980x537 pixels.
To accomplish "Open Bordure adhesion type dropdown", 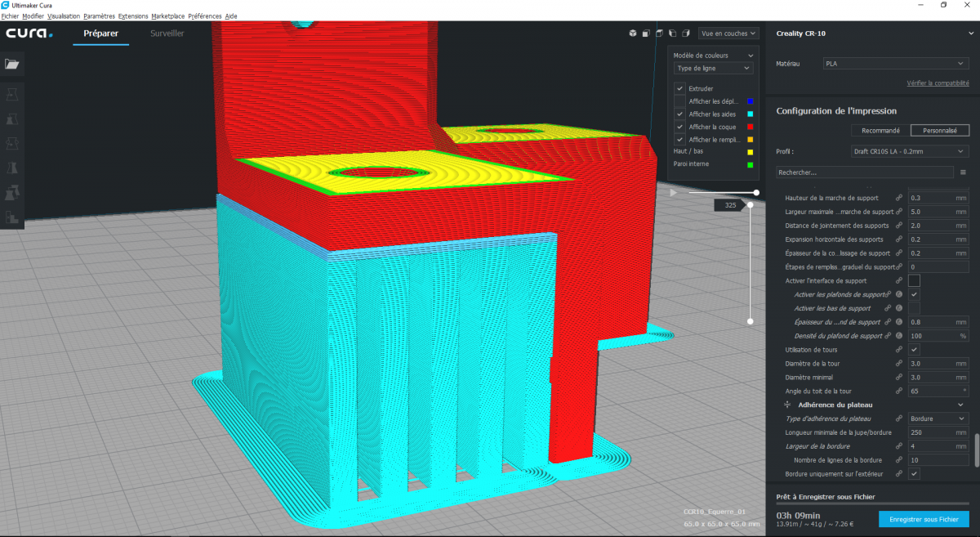I will coord(938,418).
